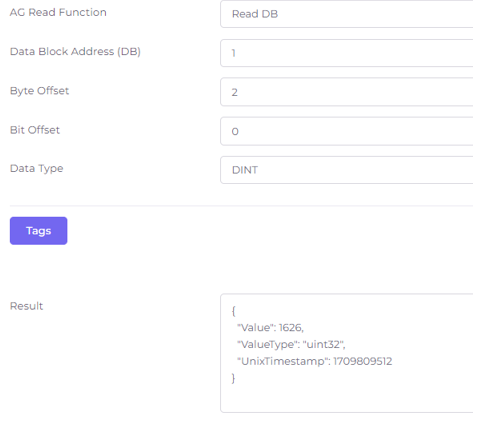Focus the Data Block Address (DB) field

coord(347,53)
